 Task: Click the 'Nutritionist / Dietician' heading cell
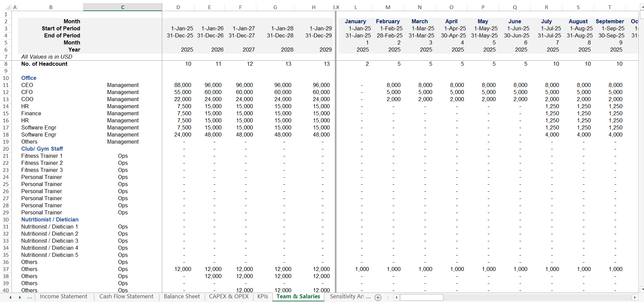[x=50, y=219]
